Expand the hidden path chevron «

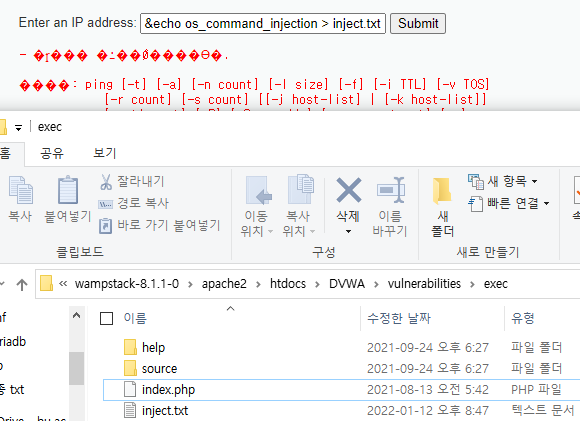[x=63, y=284]
